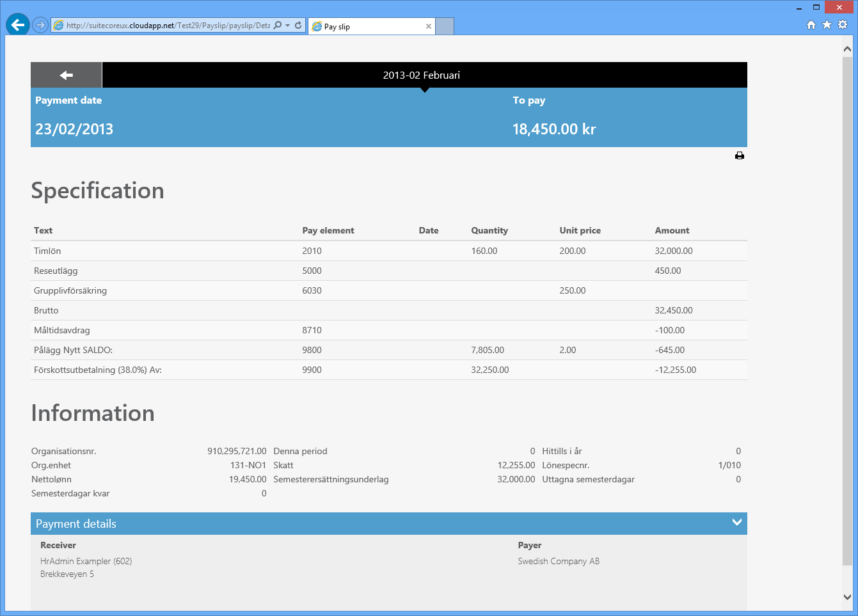Click the Amount column header
Viewport: 858px width, 616px height.
coord(672,230)
